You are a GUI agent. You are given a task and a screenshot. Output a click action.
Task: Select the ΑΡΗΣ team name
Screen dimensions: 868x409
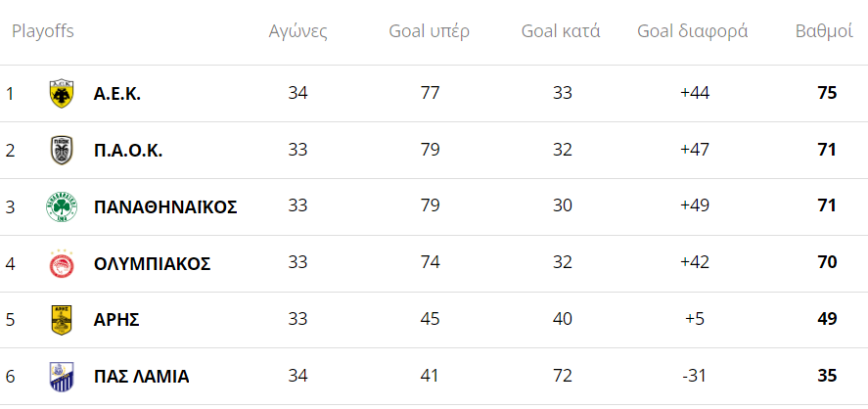(116, 320)
